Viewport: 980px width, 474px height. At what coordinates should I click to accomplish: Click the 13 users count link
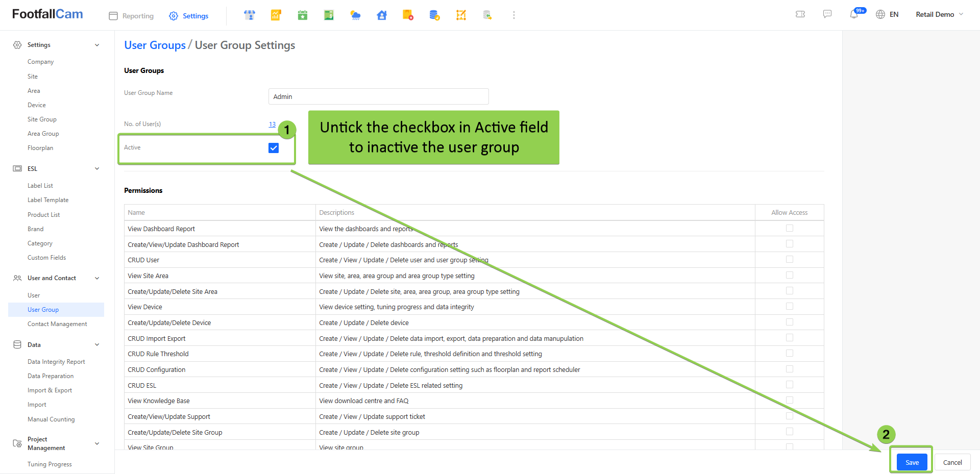pyautogui.click(x=272, y=124)
